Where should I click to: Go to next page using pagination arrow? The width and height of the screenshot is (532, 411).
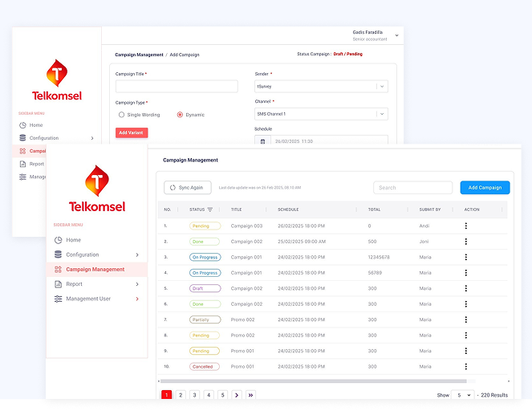236,395
